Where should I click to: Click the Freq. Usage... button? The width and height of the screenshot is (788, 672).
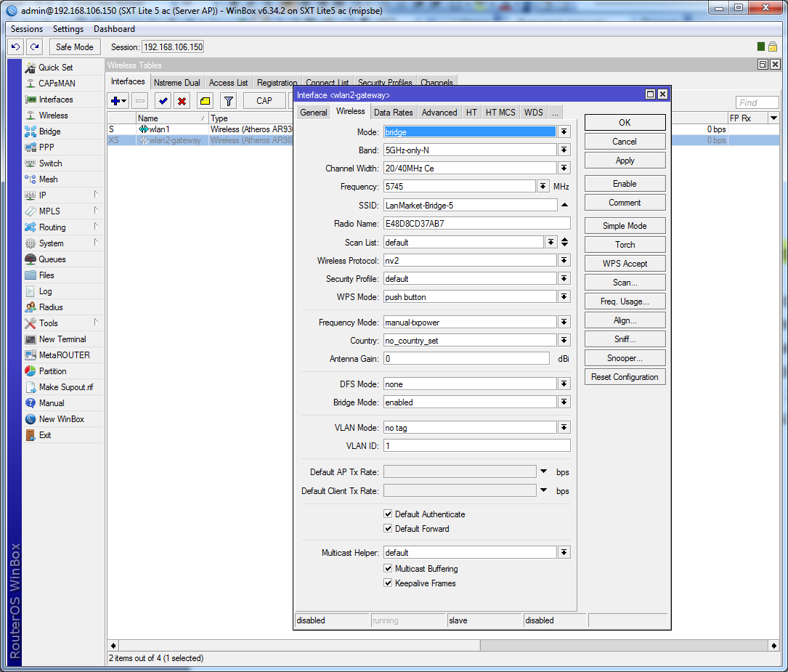625,301
